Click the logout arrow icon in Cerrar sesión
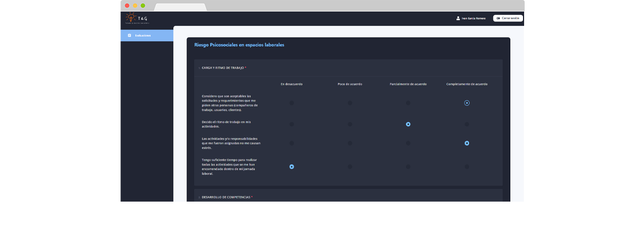This screenshot has height=250, width=644. tap(498, 18)
